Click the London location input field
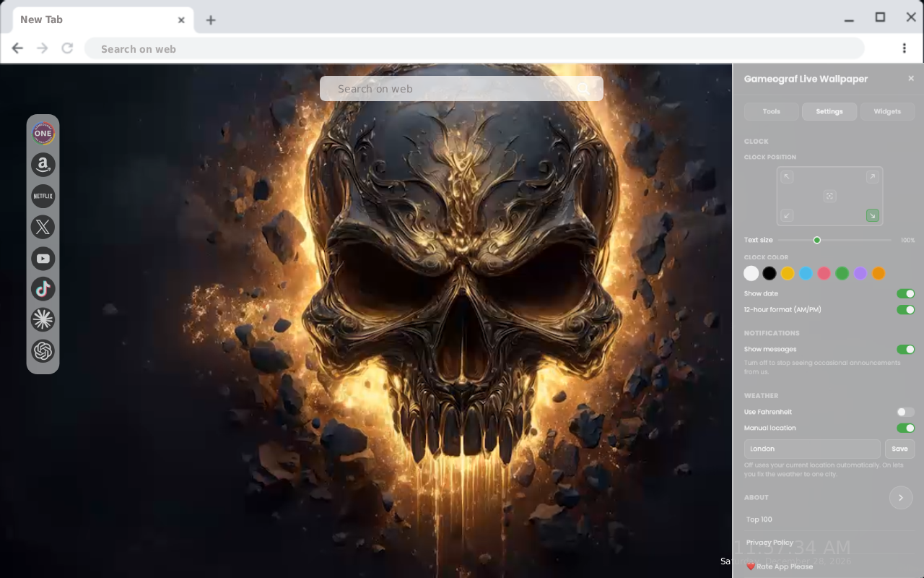Viewport: 924px width, 578px height. [x=812, y=449]
